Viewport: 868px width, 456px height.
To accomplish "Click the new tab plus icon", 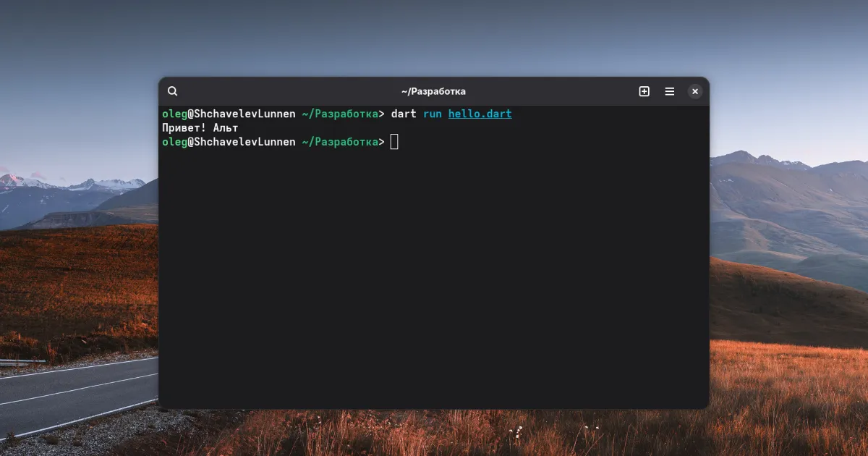I will 644,91.
